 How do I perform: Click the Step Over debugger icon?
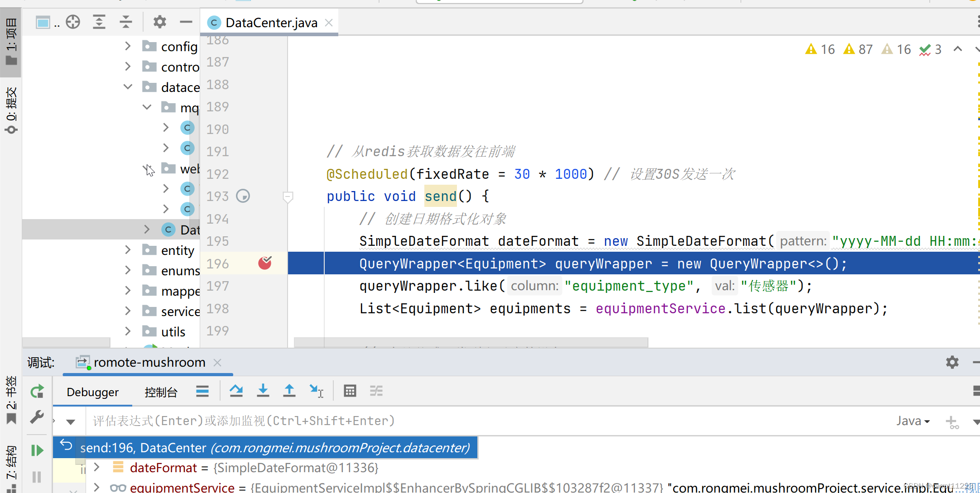coord(236,391)
